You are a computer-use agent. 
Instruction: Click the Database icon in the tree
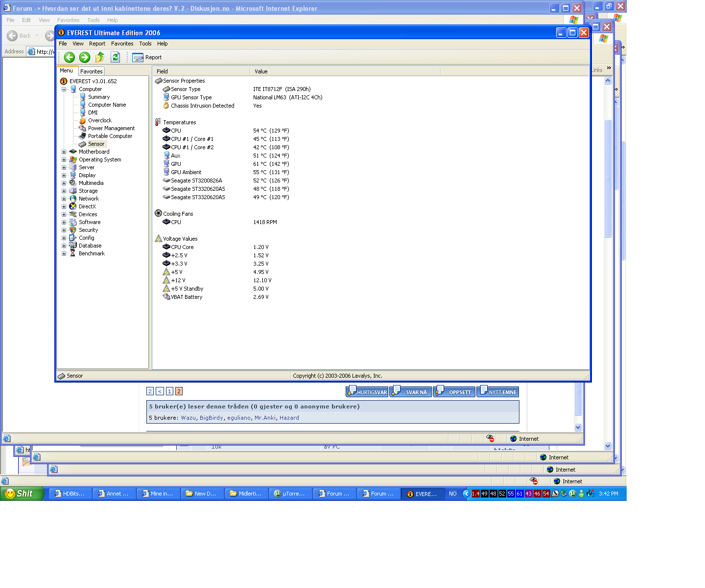pyautogui.click(x=73, y=246)
